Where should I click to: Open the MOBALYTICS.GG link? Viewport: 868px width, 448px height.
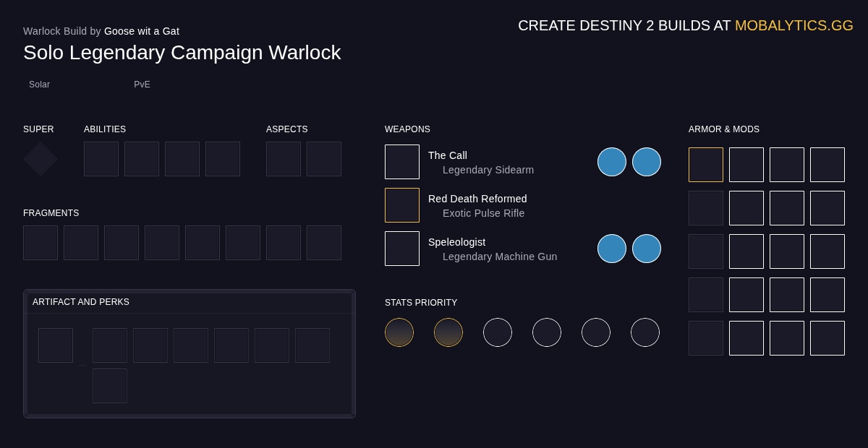click(x=794, y=25)
